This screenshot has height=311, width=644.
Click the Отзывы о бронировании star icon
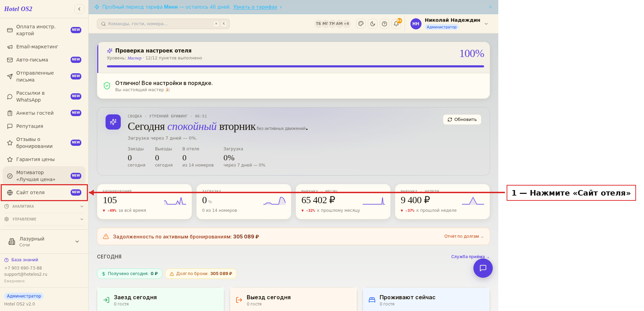10,143
